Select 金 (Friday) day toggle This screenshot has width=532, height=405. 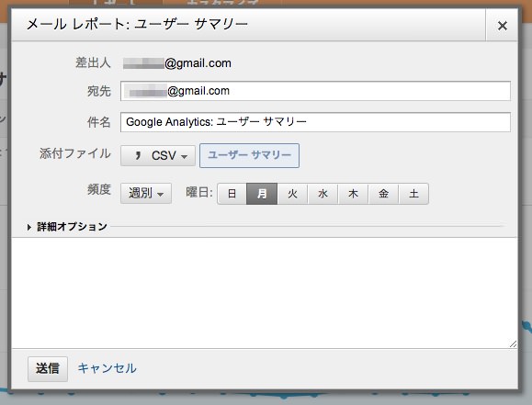tap(383, 194)
